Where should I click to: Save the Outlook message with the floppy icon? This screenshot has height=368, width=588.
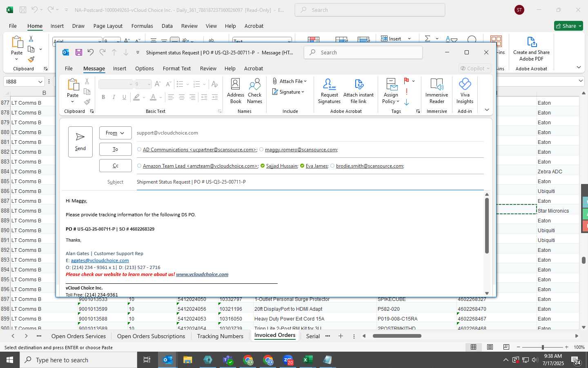pyautogui.click(x=79, y=52)
